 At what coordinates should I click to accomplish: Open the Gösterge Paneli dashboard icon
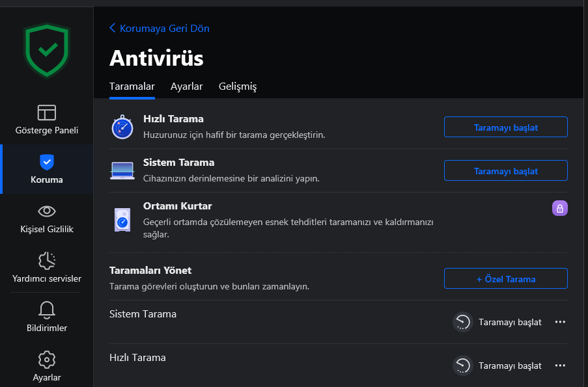47,113
